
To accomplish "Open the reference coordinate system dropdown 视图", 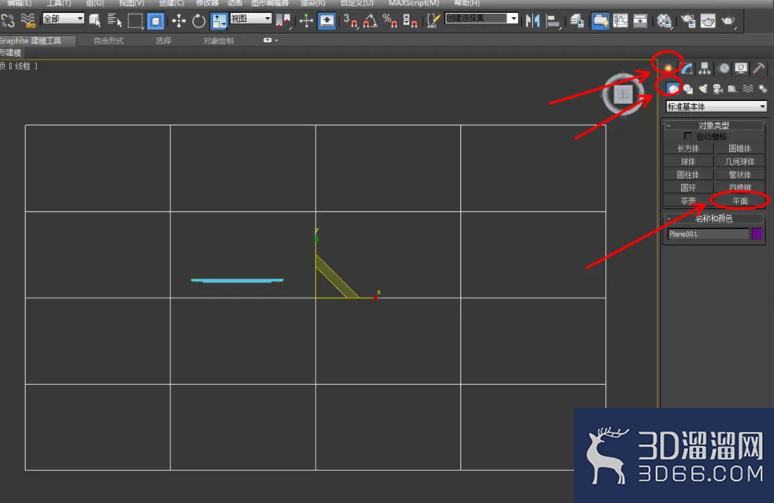I will point(251,19).
